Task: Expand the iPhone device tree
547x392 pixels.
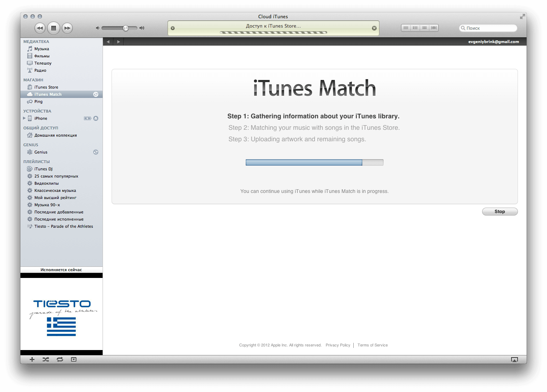Action: tap(24, 118)
